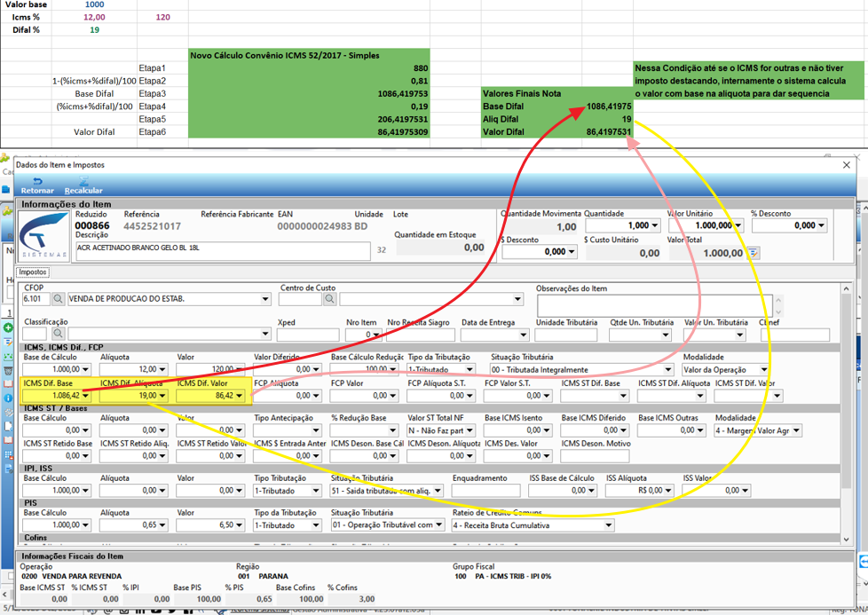Click ICMS Dif. Alíquota value 19,00
This screenshot has height=615, width=868.
tap(133, 395)
